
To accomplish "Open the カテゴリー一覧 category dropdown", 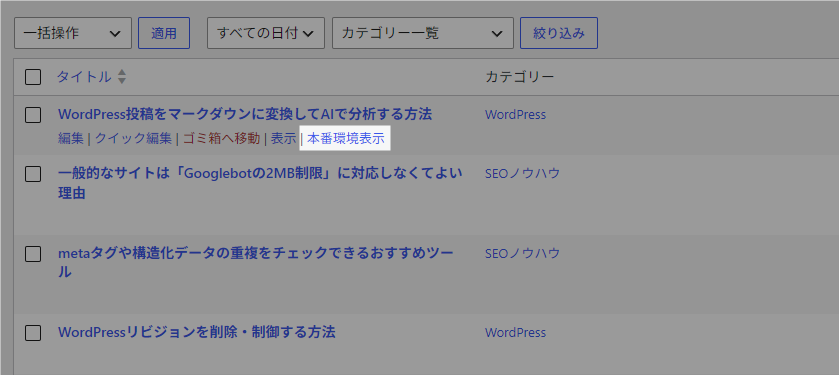I will click(x=423, y=33).
